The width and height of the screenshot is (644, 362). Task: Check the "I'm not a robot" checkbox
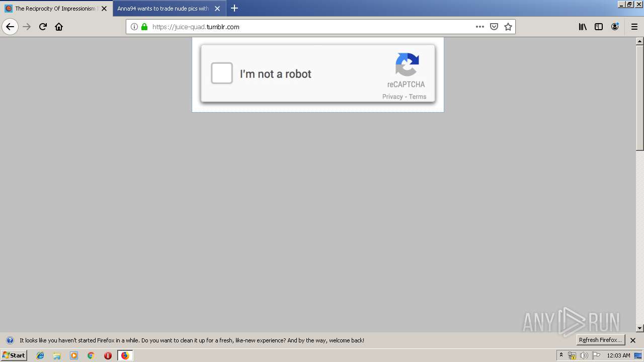(x=222, y=73)
